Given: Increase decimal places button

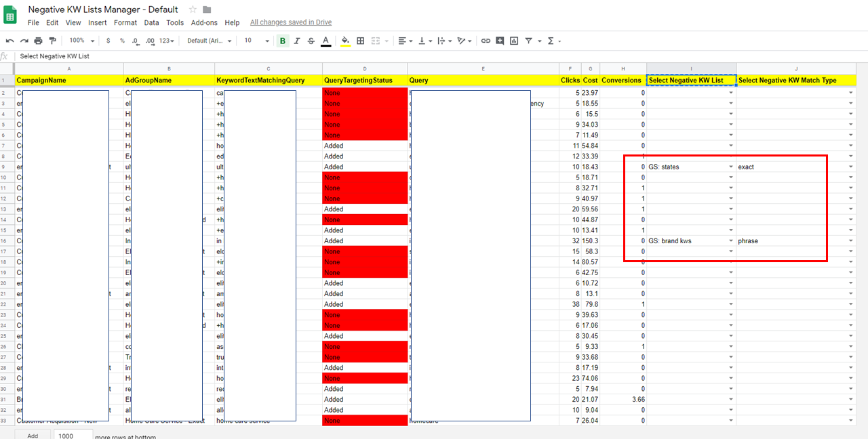Looking at the screenshot, I should 151,41.
